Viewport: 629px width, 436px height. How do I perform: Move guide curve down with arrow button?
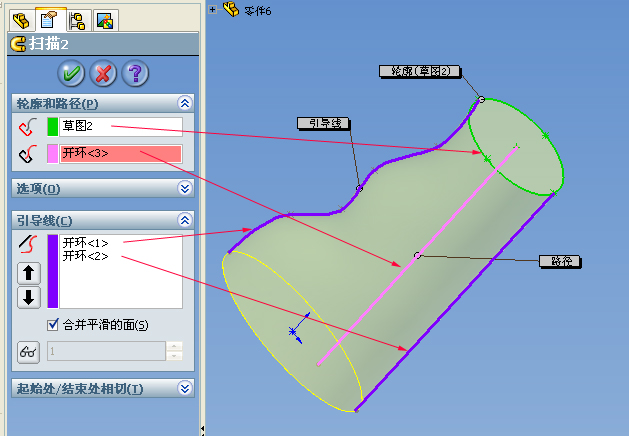pos(28,297)
